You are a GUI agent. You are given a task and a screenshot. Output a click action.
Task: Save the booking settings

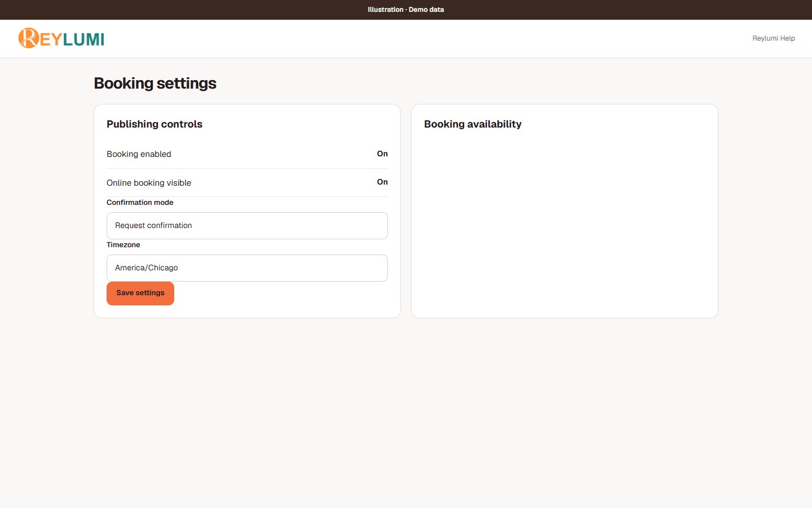(x=140, y=293)
